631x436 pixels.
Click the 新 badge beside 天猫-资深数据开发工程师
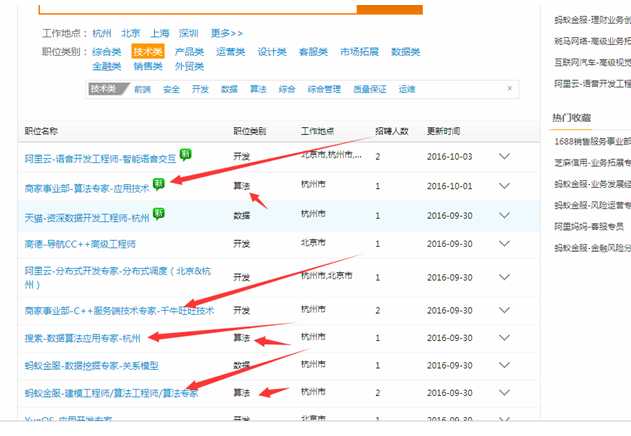click(x=159, y=214)
